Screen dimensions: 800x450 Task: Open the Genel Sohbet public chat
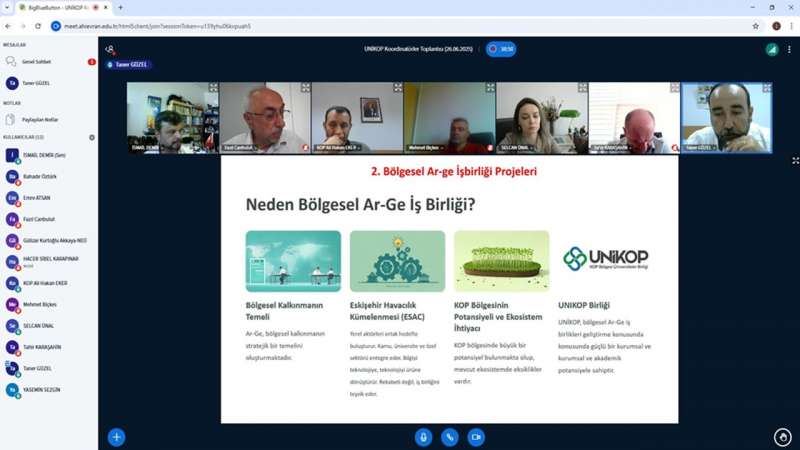40,62
